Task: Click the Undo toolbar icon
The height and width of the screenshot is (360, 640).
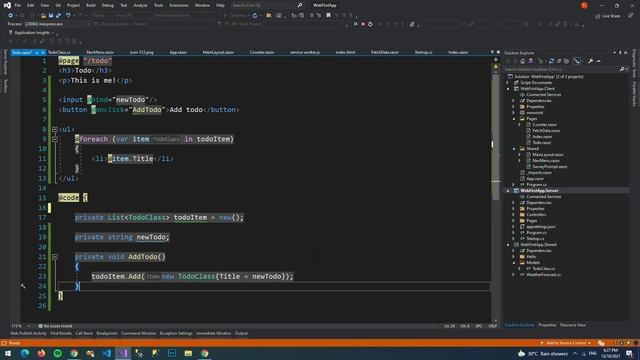Action: point(68,16)
